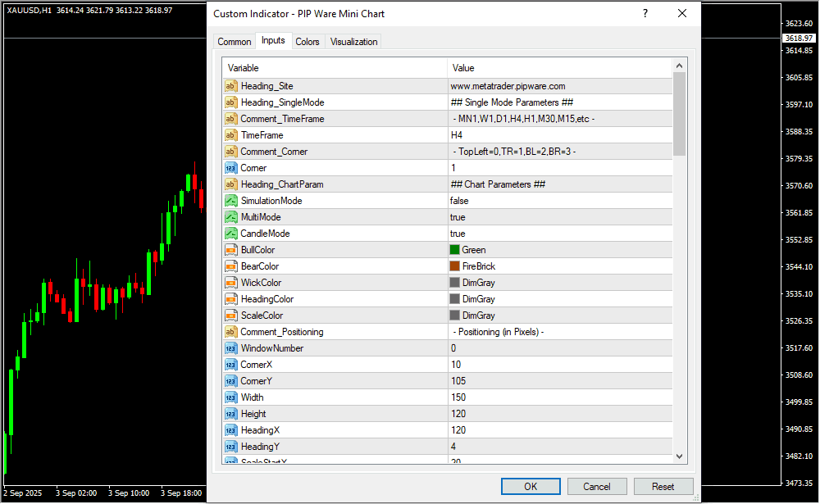
Task: Click the help question mark in title bar
Action: point(645,14)
